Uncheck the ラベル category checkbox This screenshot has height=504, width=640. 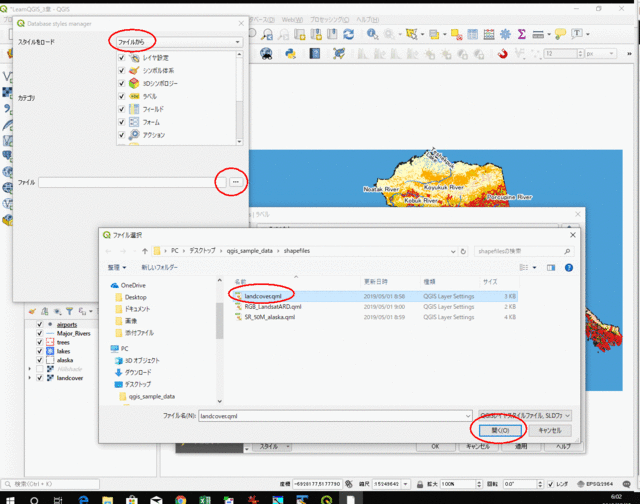coord(122,96)
